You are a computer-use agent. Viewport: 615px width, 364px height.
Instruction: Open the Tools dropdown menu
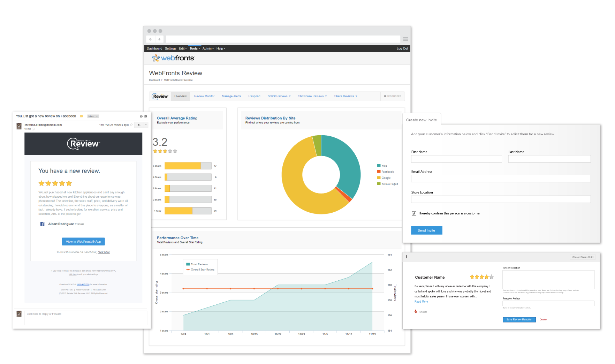[x=195, y=48]
